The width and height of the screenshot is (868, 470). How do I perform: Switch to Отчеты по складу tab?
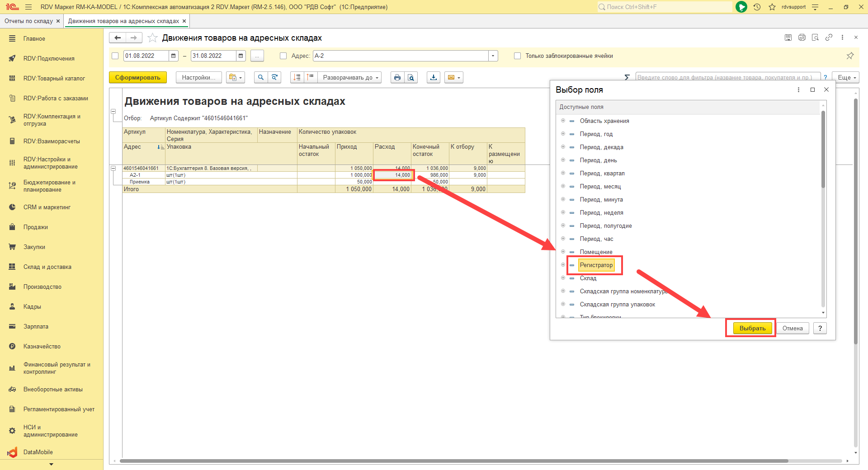click(29, 21)
